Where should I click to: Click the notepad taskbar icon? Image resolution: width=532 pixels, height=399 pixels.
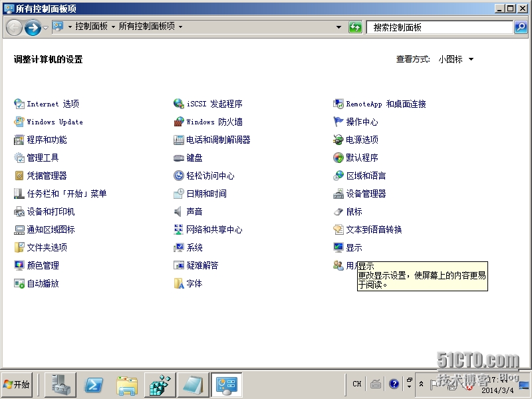click(x=194, y=385)
